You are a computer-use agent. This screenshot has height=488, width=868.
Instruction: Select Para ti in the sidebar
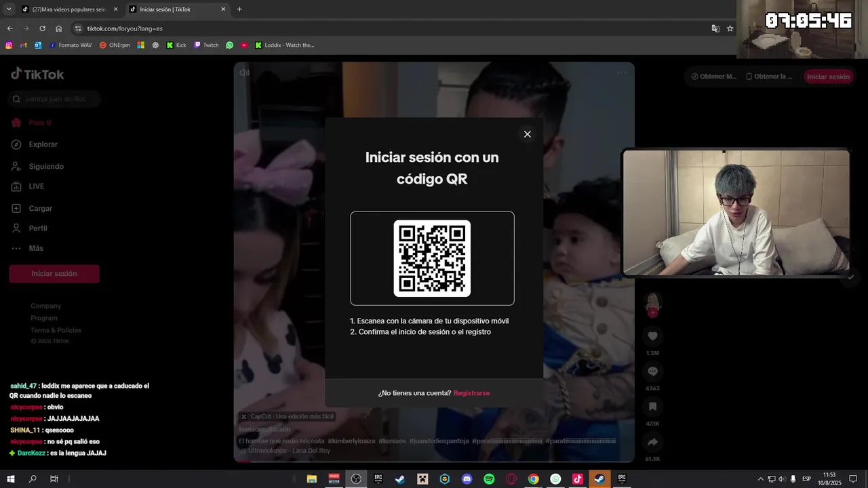point(32,123)
